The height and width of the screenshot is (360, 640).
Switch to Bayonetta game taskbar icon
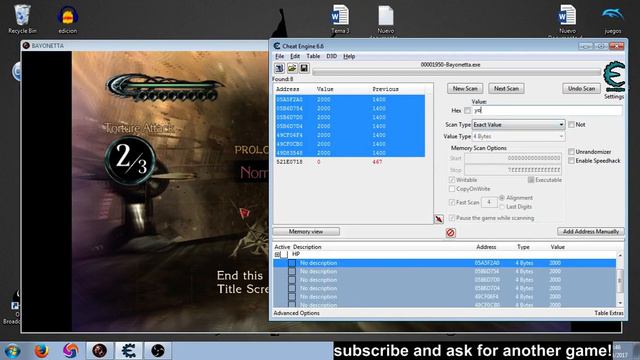[x=100, y=351]
